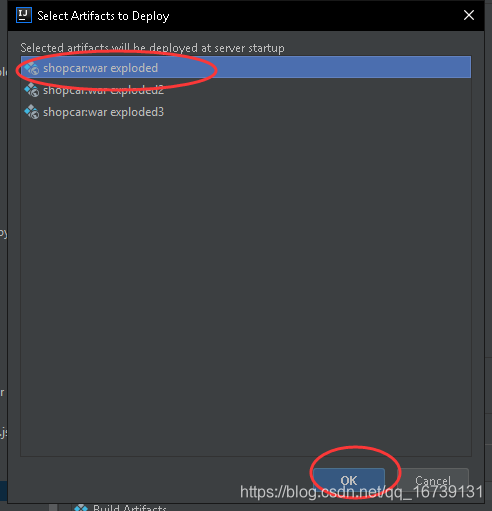The height and width of the screenshot is (511, 492).
Task: Choose the shopcar:war exploded3 artifact text
Action: coord(103,112)
